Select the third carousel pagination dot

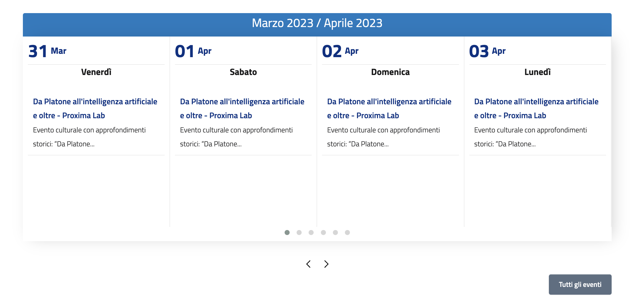click(x=311, y=233)
